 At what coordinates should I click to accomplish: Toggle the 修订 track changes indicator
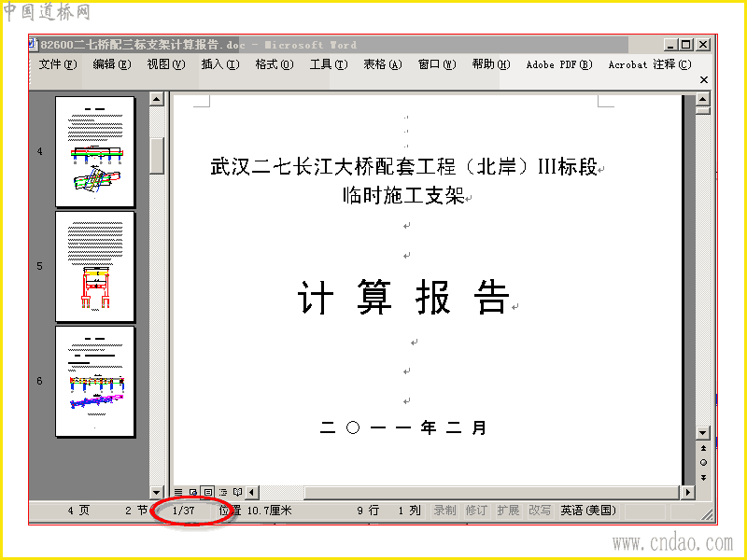pyautogui.click(x=476, y=511)
